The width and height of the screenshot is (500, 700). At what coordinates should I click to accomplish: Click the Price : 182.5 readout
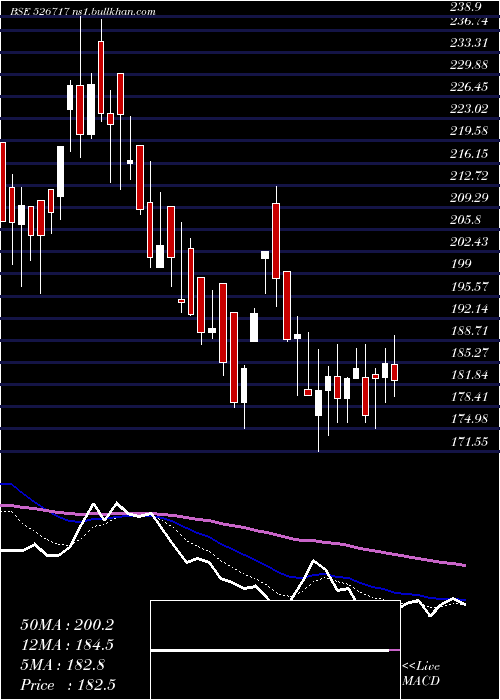tap(69, 685)
